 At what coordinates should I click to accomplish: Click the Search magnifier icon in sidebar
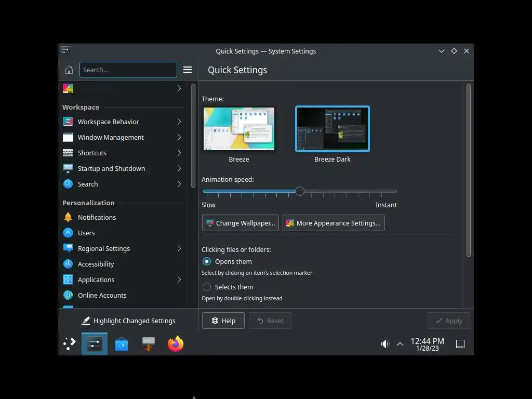click(x=68, y=184)
